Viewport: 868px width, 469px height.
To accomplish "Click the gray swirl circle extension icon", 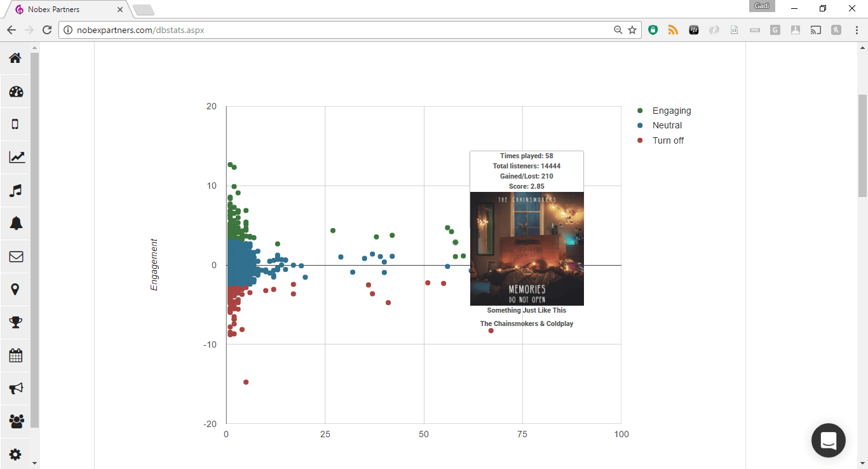I will (714, 30).
